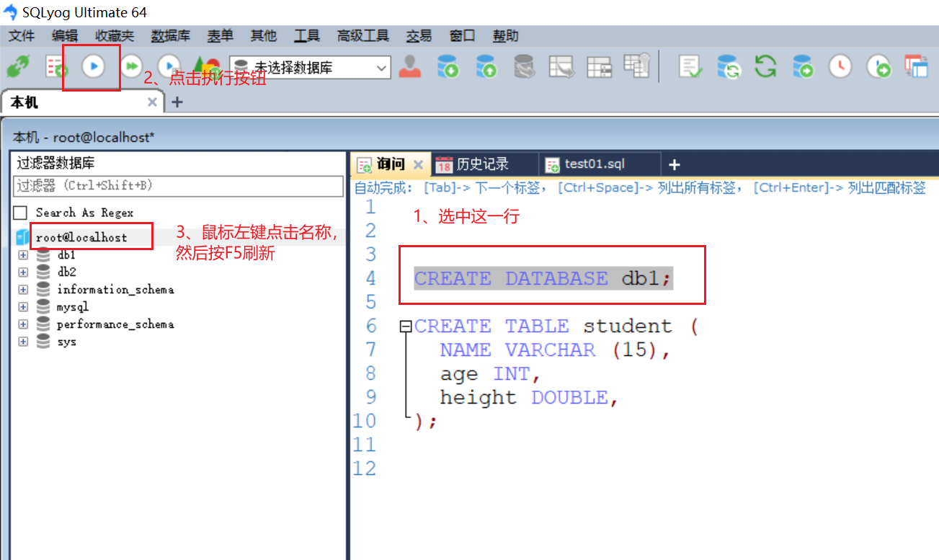This screenshot has height=560, width=939.
Task: Click the database synchronization icon
Action: pyautogui.click(x=729, y=67)
